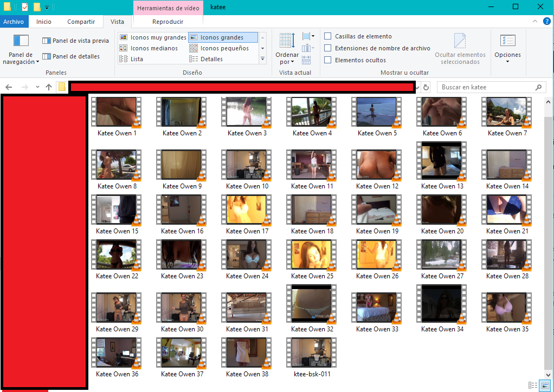Select the video file Katee Owen 36
The height and width of the screenshot is (392, 554).
point(117,357)
